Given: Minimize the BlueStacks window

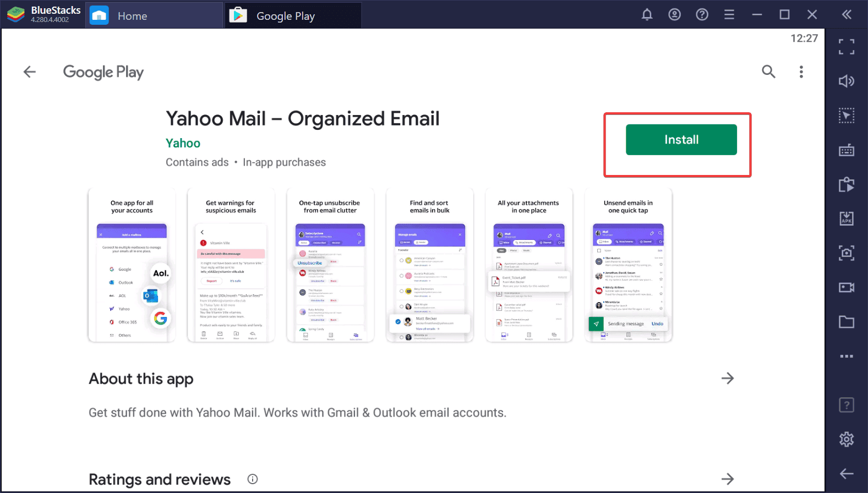Looking at the screenshot, I should [757, 15].
